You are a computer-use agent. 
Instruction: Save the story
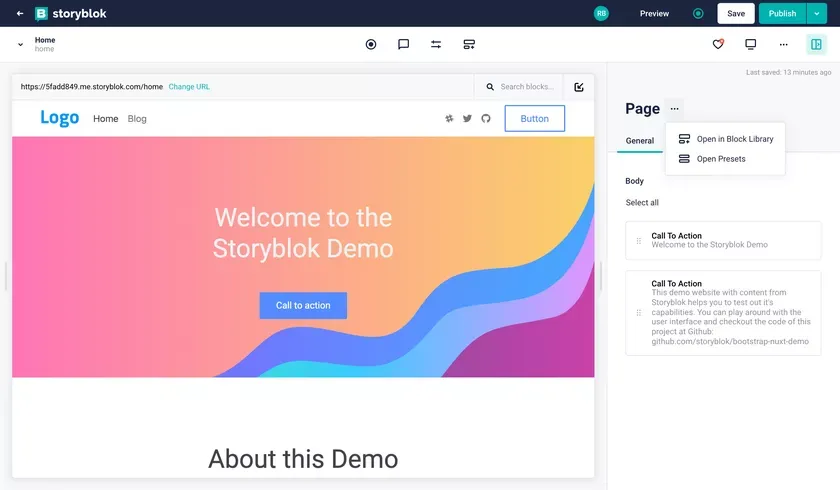tap(736, 13)
